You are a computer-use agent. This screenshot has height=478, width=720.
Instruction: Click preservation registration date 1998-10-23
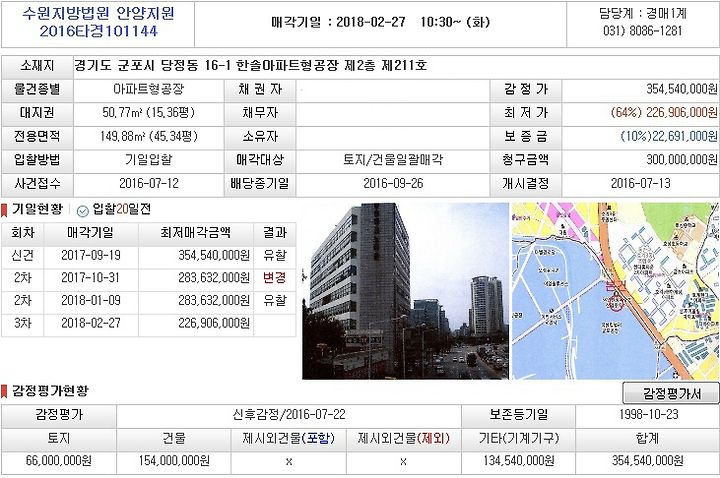coord(648,415)
